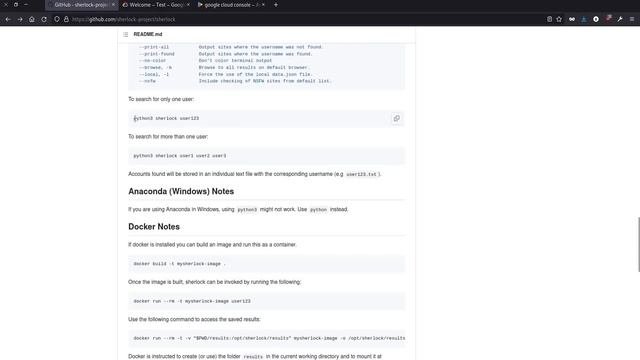The image size is (640, 360).
Task: Click the Anaconda (Windows) Notes heading
Action: click(181, 191)
